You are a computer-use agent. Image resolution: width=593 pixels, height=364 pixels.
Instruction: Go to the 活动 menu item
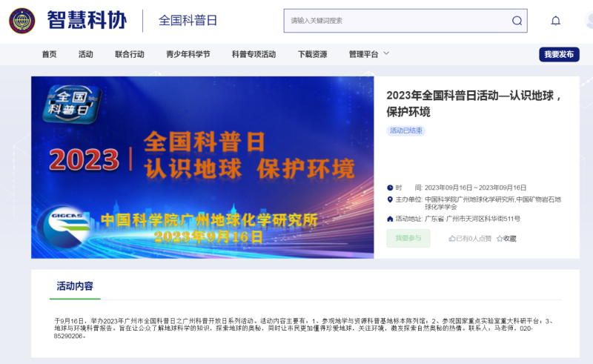tap(85, 54)
